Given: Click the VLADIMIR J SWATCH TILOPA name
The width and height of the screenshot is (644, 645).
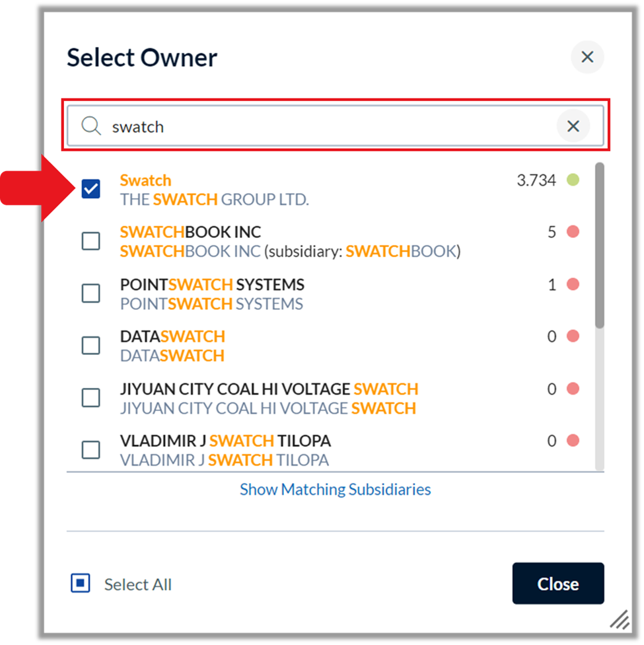Looking at the screenshot, I should tap(225, 441).
